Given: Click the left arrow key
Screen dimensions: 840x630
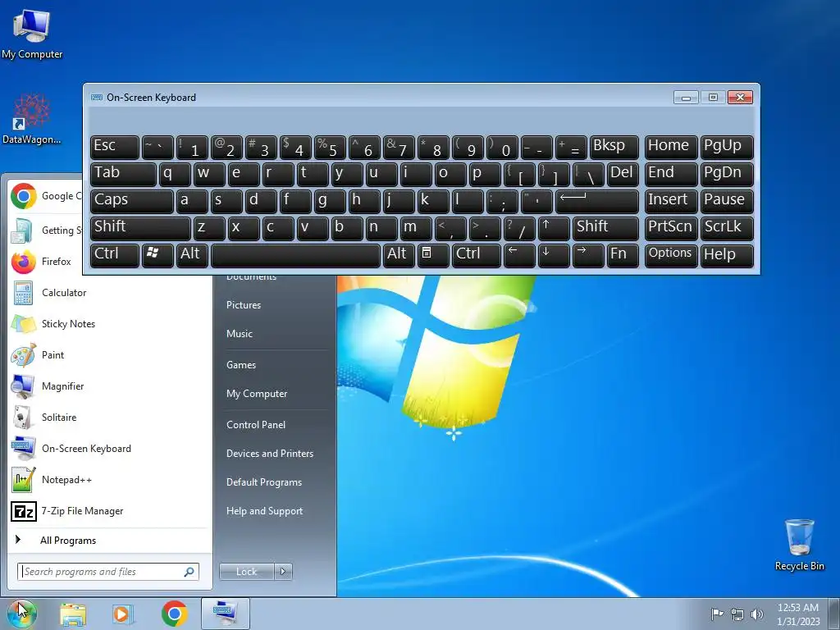Looking at the screenshot, I should [519, 255].
